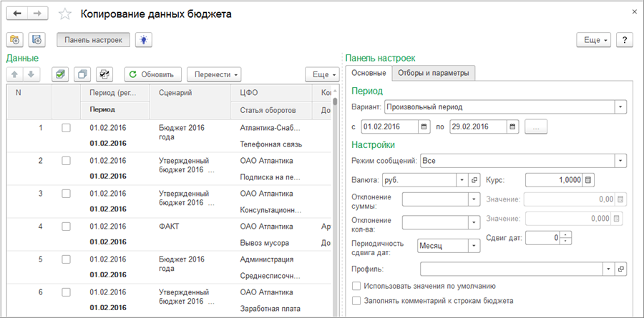
Task: Select the Основные tab
Action: pos(368,73)
